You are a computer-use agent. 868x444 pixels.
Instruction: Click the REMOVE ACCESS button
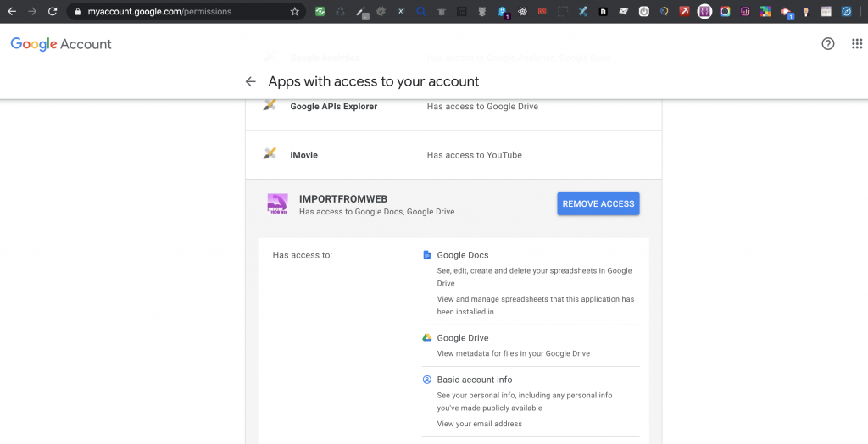tap(598, 203)
